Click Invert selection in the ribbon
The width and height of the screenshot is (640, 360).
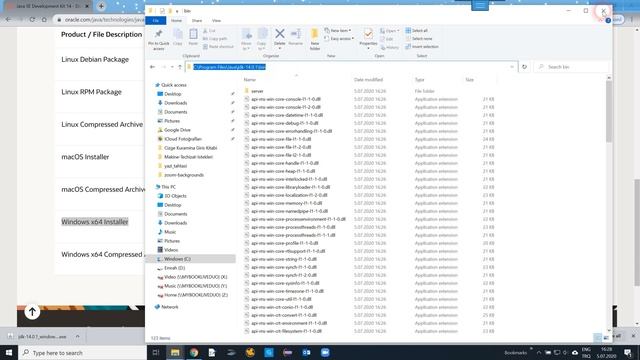tap(422, 47)
